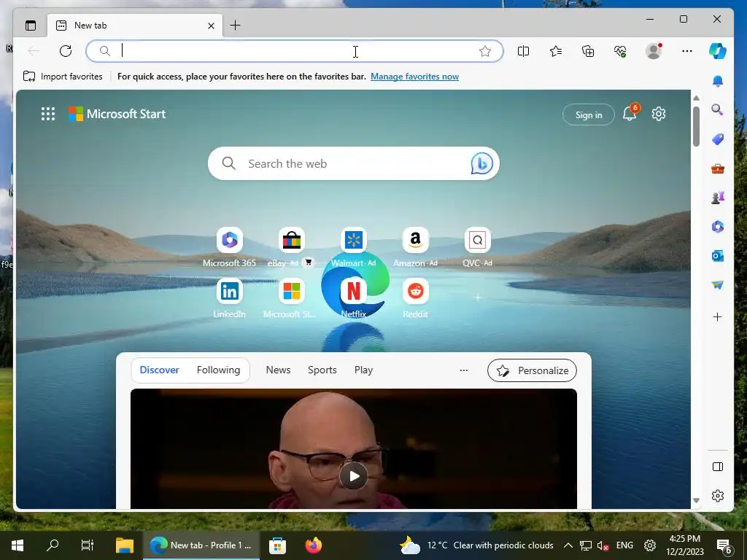This screenshot has width=747, height=560.
Task: Reload the page with the refresh icon
Action: (x=66, y=51)
